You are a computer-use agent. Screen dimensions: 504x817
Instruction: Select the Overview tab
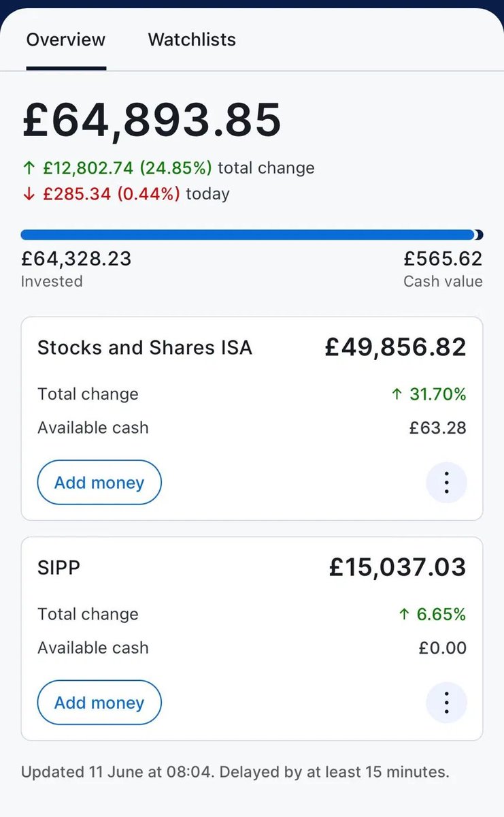click(66, 39)
